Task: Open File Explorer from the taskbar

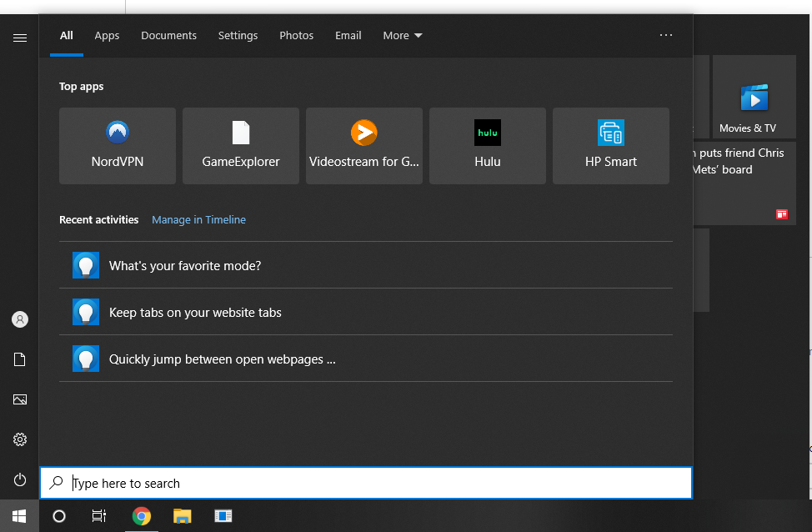Action: pos(182,516)
